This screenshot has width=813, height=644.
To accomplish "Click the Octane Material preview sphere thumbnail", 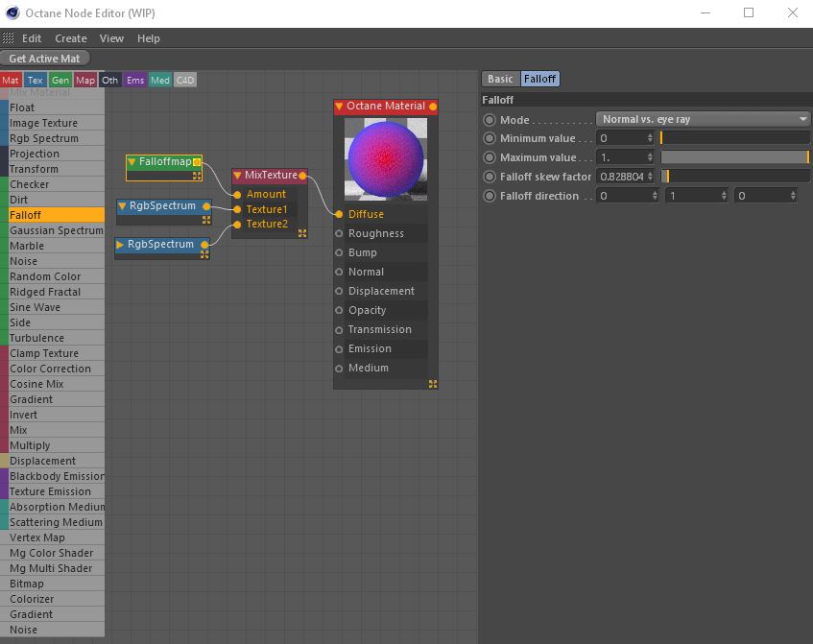I will (x=385, y=160).
